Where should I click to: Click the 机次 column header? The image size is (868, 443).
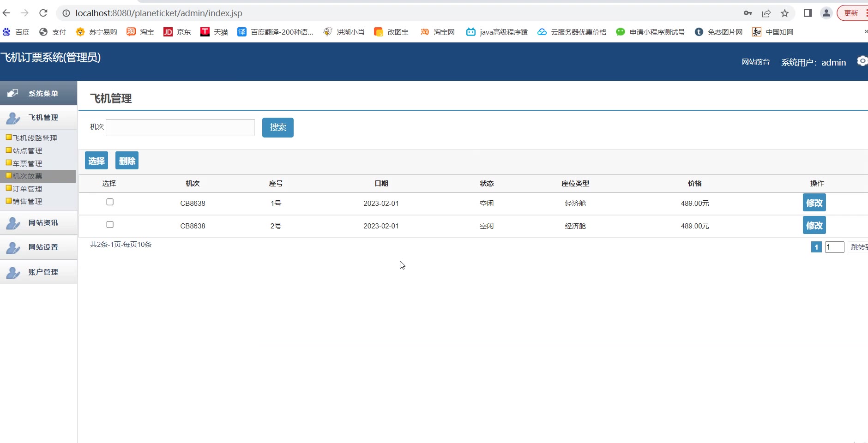pyautogui.click(x=193, y=183)
